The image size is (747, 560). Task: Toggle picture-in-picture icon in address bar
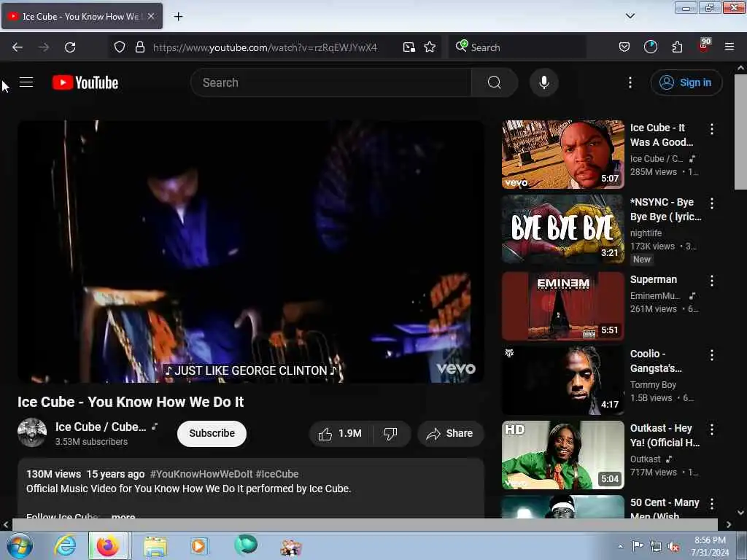click(x=409, y=47)
